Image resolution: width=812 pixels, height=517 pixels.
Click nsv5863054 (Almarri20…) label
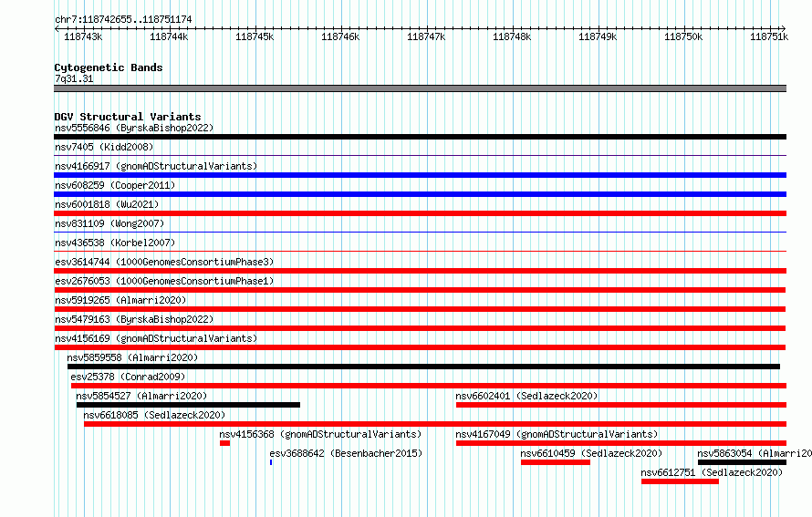pos(755,453)
